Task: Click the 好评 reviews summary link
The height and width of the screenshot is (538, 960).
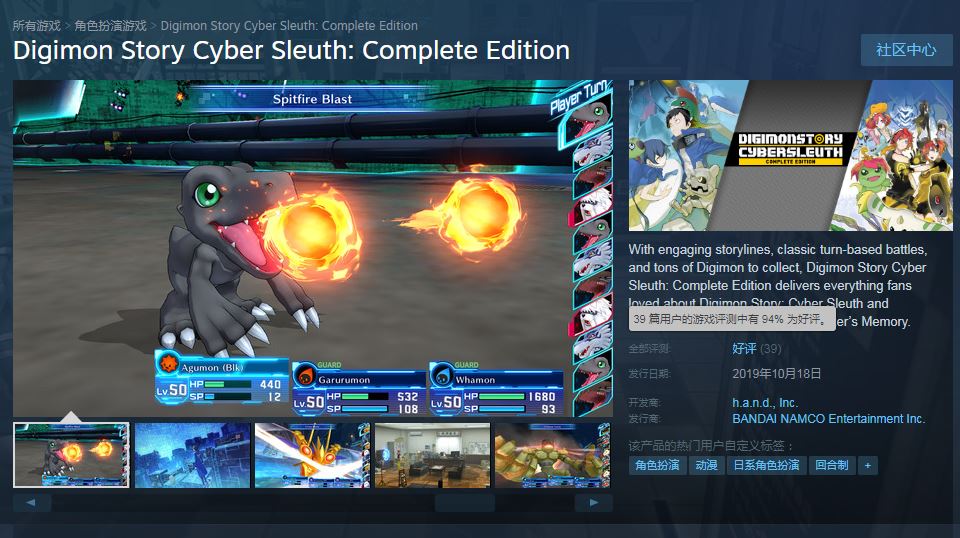Action: [744, 348]
